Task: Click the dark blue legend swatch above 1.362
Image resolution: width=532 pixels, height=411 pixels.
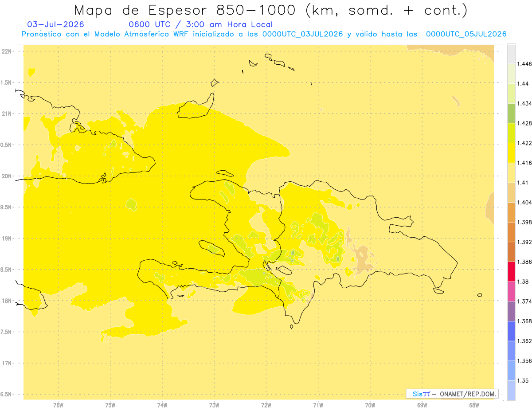Action: coord(511,331)
